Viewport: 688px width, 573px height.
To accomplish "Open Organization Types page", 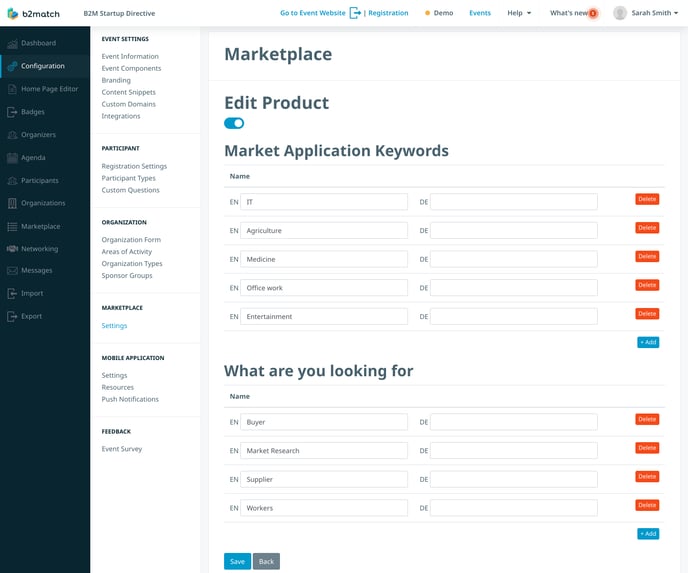I will (132, 263).
